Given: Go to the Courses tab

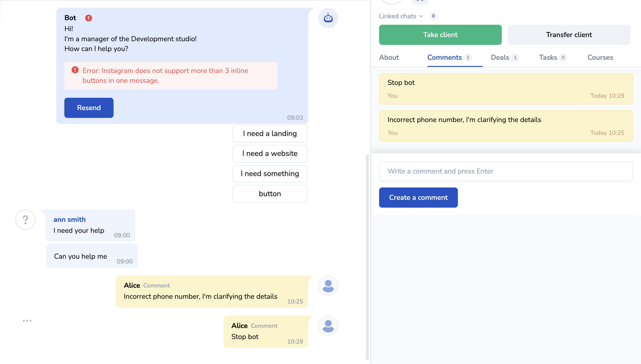Looking at the screenshot, I should pyautogui.click(x=600, y=57).
